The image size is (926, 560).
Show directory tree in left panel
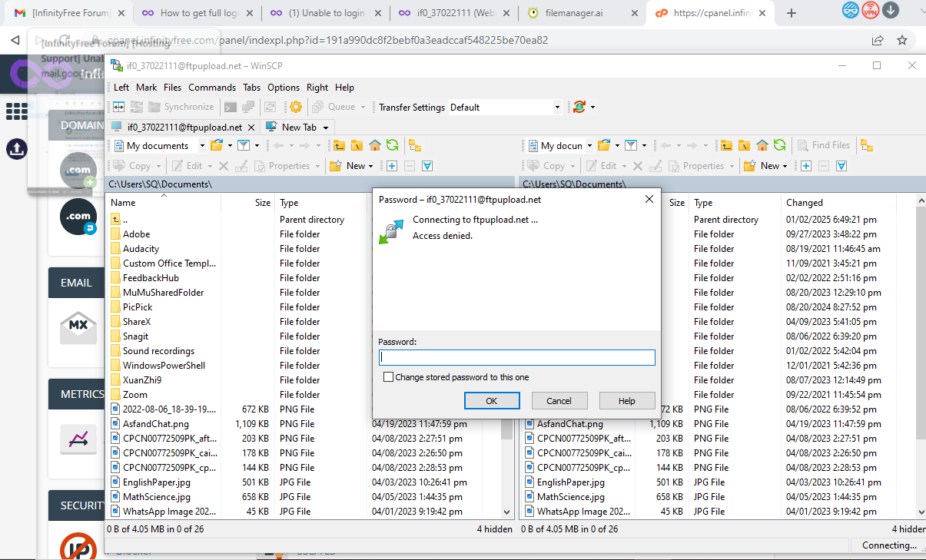click(x=415, y=145)
